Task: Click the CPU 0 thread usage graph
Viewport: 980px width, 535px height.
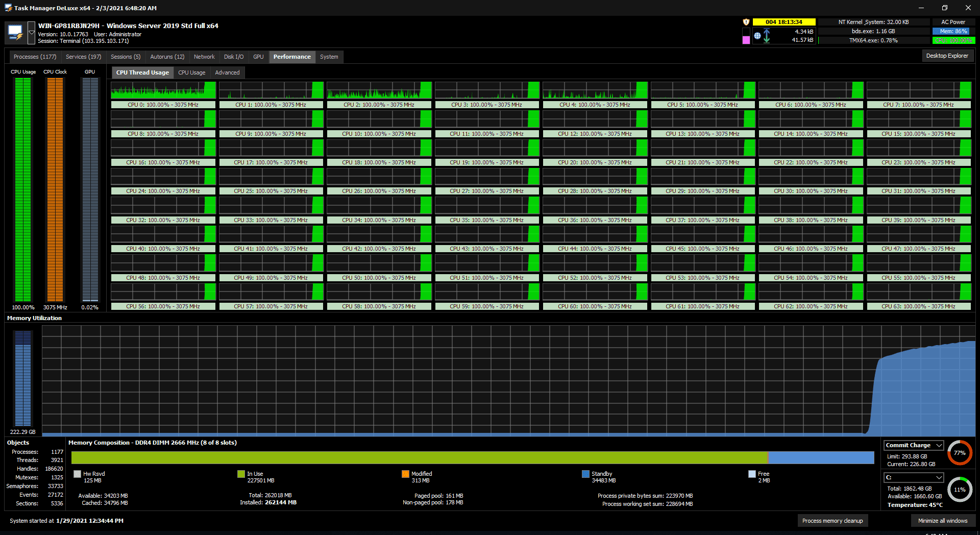Action: point(164,90)
